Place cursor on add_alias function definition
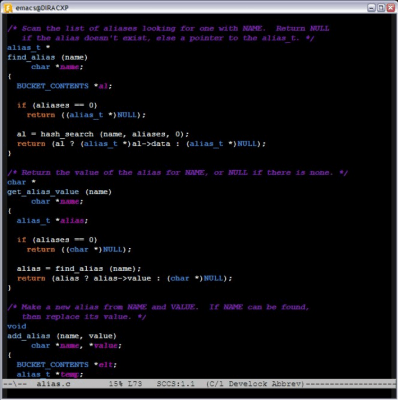The width and height of the screenshot is (398, 400). [x=29, y=336]
